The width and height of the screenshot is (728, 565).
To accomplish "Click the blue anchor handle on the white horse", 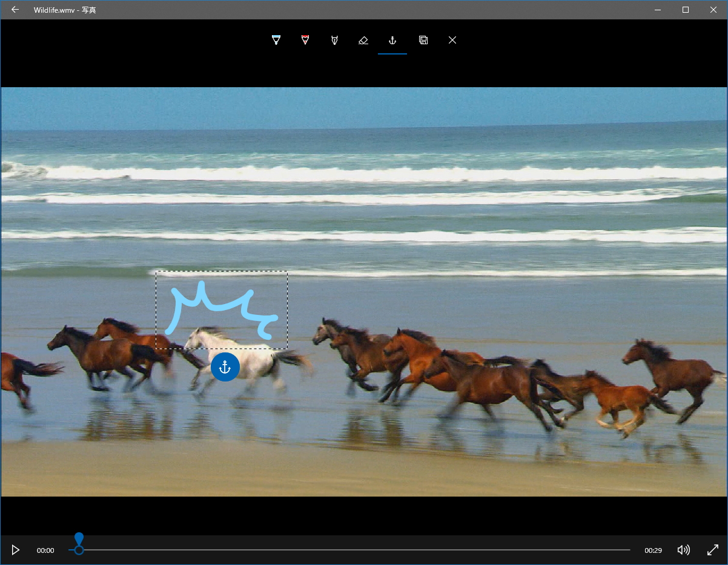I will click(225, 367).
